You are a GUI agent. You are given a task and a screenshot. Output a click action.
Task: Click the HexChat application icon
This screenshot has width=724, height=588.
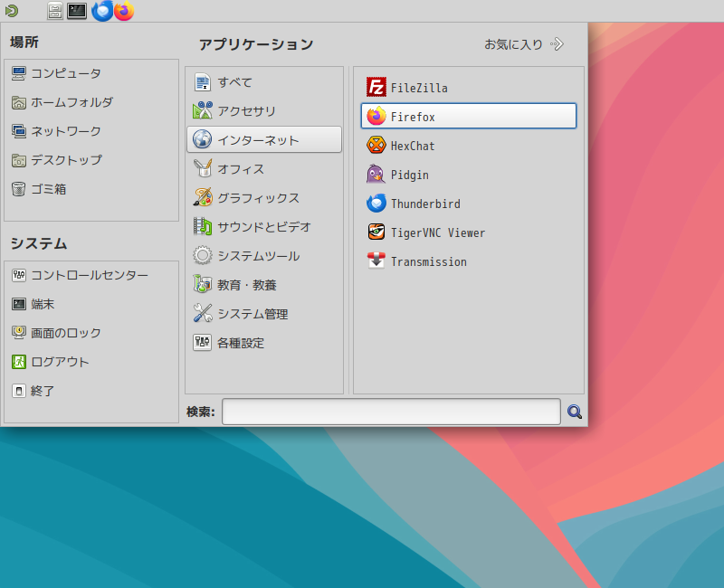point(376,145)
